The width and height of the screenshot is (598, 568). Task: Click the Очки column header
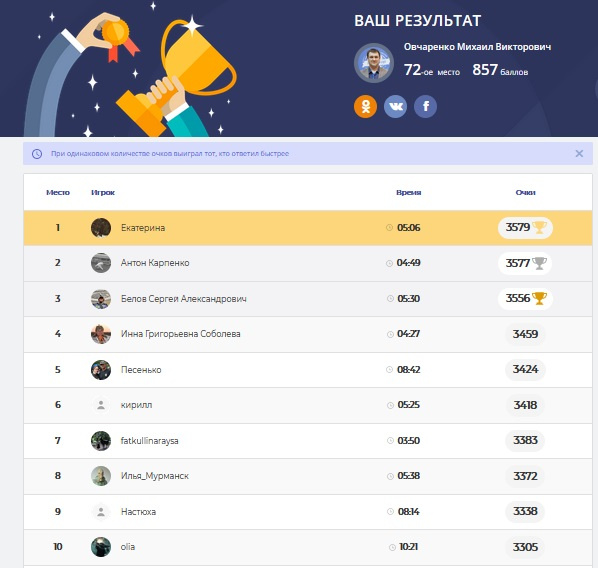coord(526,193)
